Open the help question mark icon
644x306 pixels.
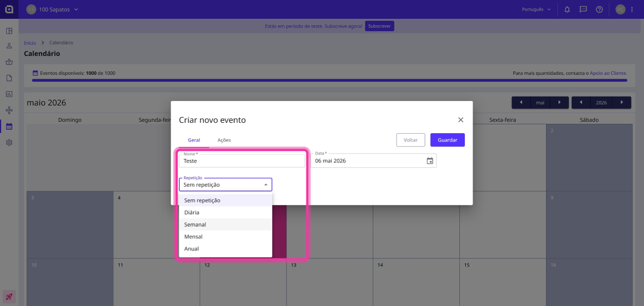point(599,9)
